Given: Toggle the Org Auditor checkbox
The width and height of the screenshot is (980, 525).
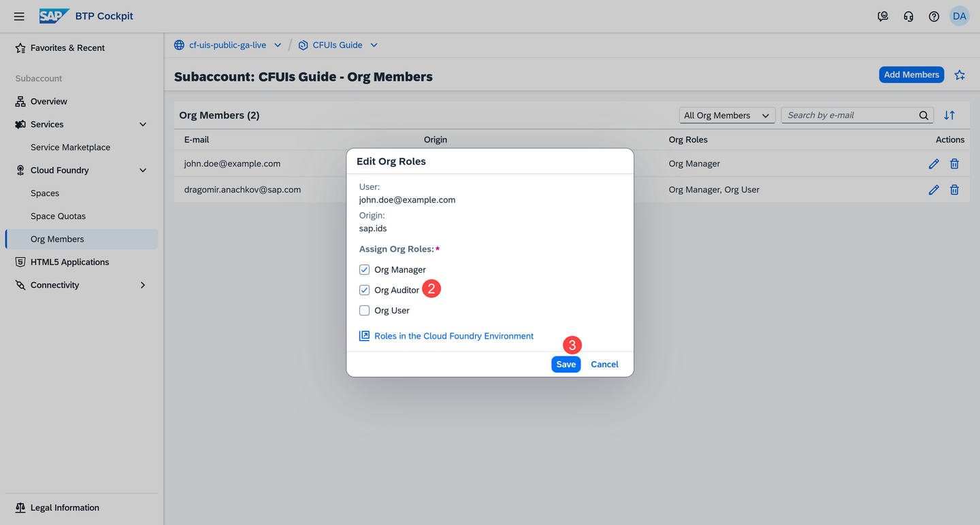Looking at the screenshot, I should point(364,290).
